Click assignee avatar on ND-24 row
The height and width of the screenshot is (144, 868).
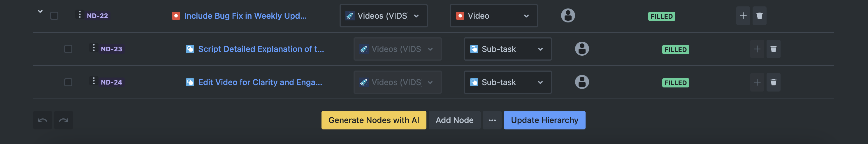(581, 82)
